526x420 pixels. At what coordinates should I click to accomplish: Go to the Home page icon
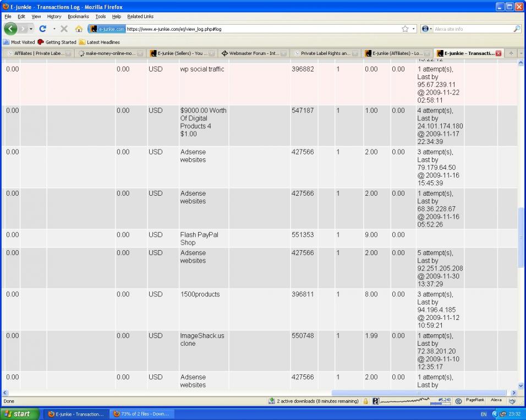click(x=79, y=29)
